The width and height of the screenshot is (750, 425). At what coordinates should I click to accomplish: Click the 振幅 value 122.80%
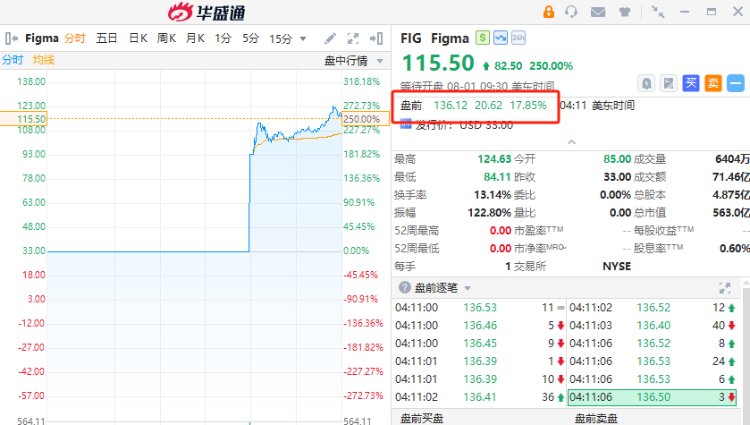point(489,212)
